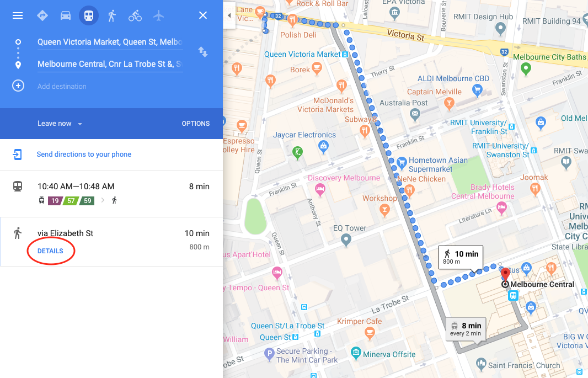Select the walking travel mode icon
The height and width of the screenshot is (378, 588).
[x=112, y=15]
